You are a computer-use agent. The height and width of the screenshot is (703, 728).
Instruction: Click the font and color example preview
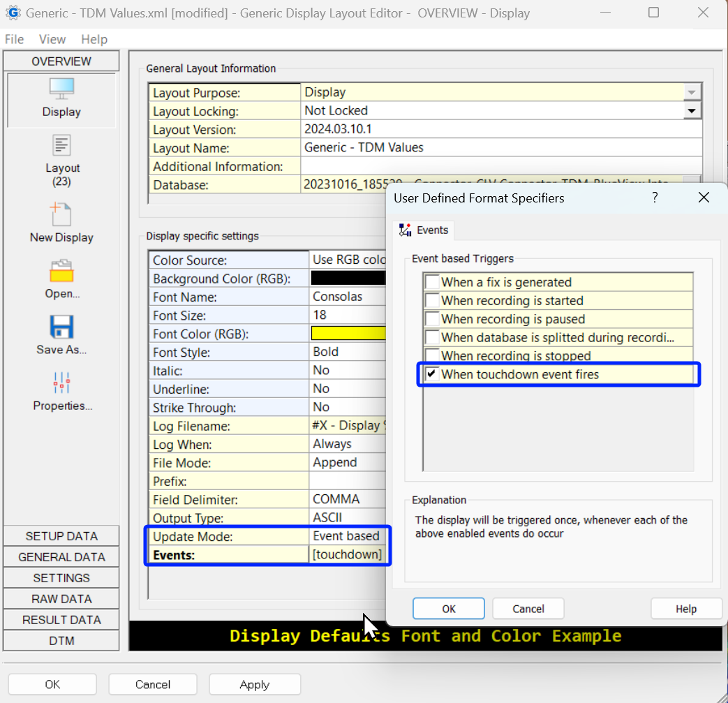point(425,636)
